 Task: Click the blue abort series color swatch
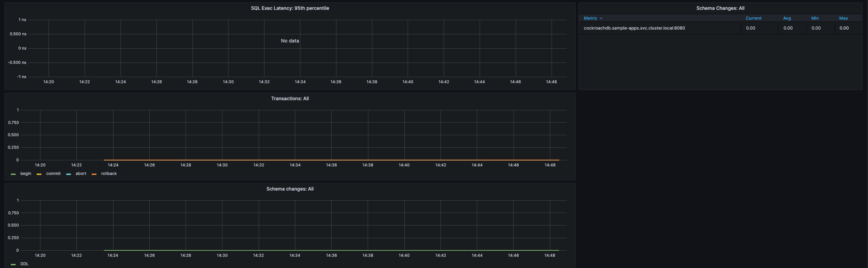point(69,174)
